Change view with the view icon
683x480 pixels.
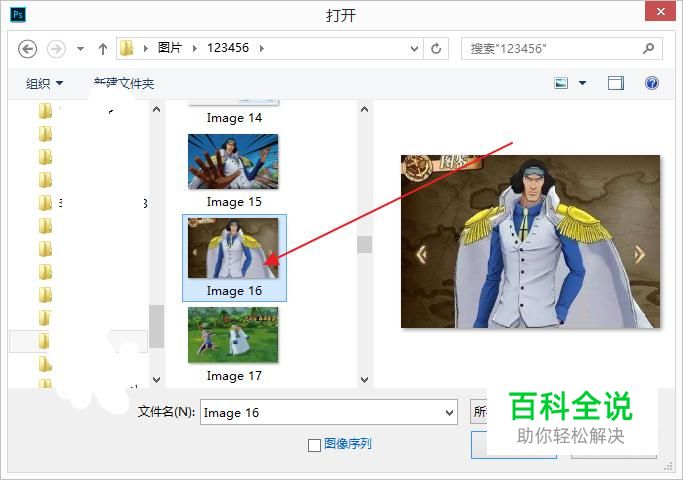tap(561, 83)
